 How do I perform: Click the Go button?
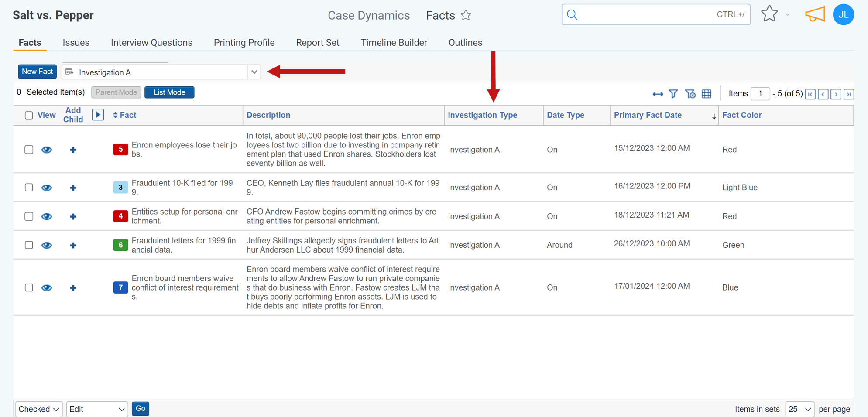click(141, 409)
